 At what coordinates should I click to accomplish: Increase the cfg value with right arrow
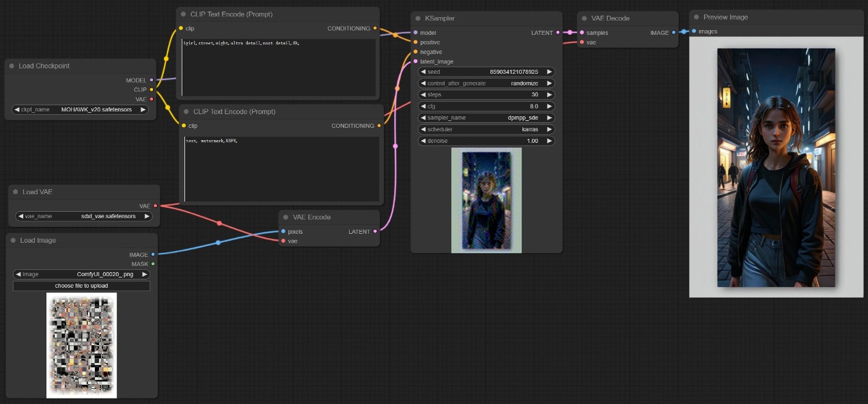click(x=549, y=107)
